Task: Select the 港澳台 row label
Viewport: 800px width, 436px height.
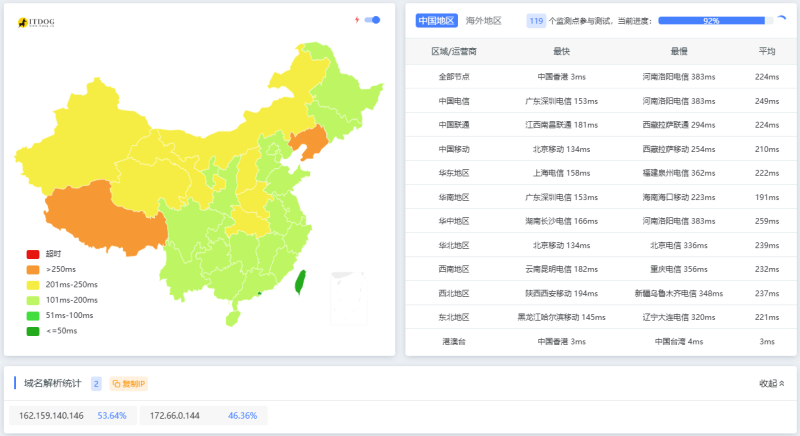Action: coord(454,342)
